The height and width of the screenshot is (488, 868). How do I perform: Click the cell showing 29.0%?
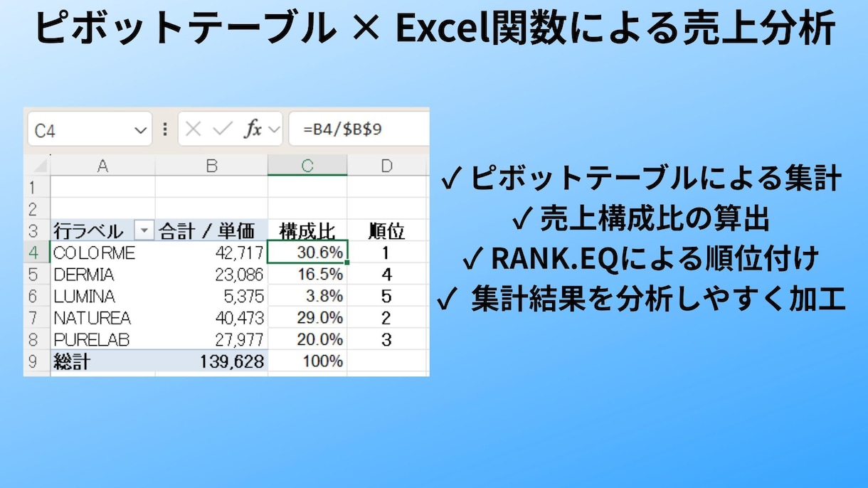click(307, 318)
